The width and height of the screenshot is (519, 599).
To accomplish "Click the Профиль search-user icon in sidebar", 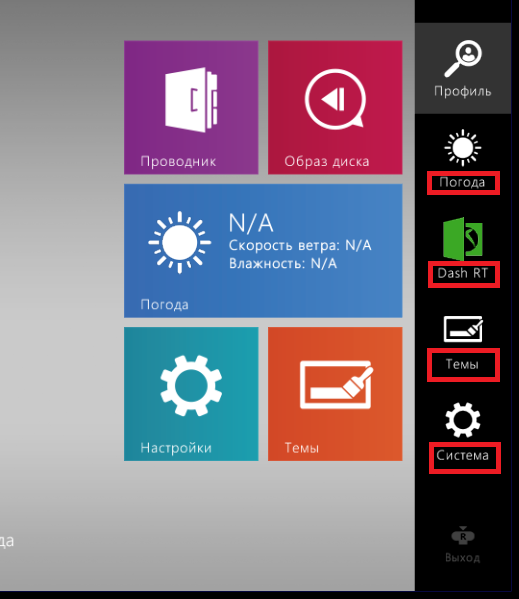I will [x=463, y=59].
